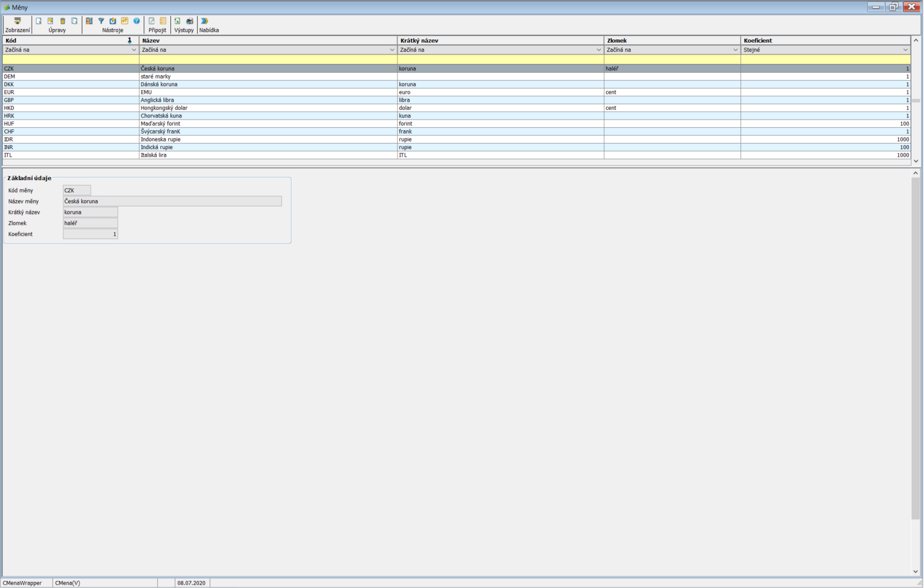This screenshot has height=588, width=924.
Task: Open help with the question mark icon
Action: coord(137,21)
